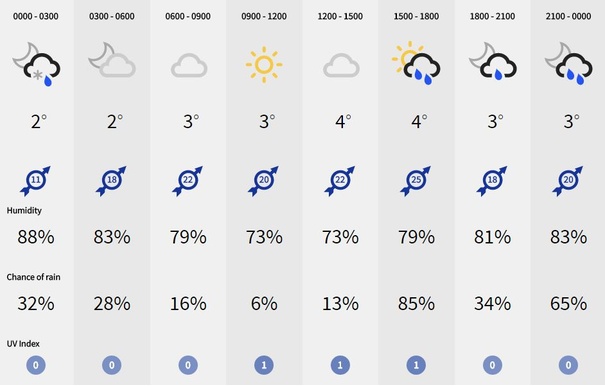
Task: Click the 88% humidity value
Action: (35, 237)
